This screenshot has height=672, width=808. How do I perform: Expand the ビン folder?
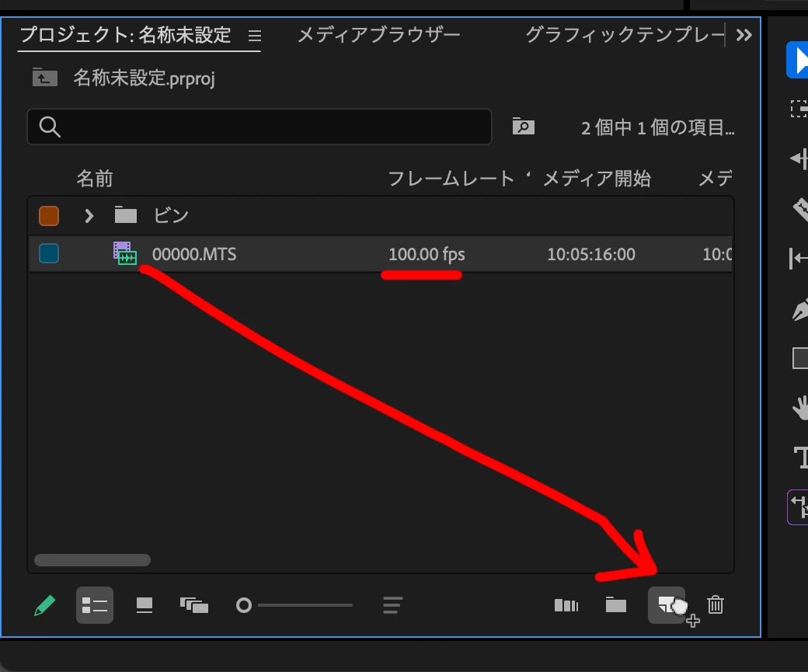coord(89,215)
